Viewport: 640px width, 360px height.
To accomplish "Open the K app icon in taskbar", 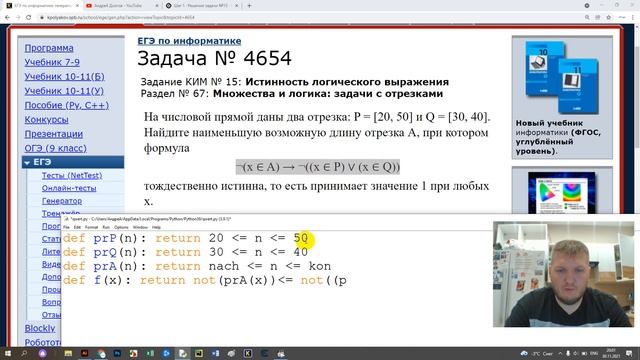I will [x=248, y=353].
